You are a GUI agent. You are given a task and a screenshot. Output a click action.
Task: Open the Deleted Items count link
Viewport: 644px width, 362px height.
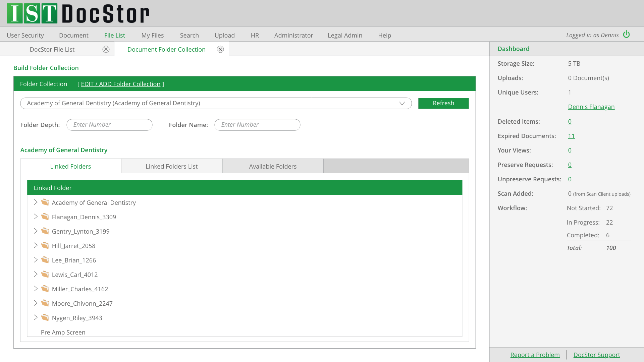(570, 121)
